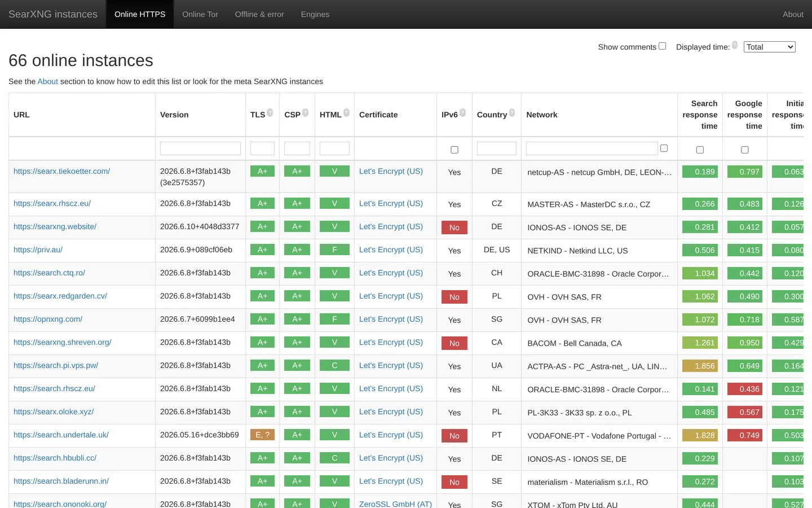Click red No IPv6 badge in searxng.website row
The image size is (812, 508).
[x=454, y=227]
